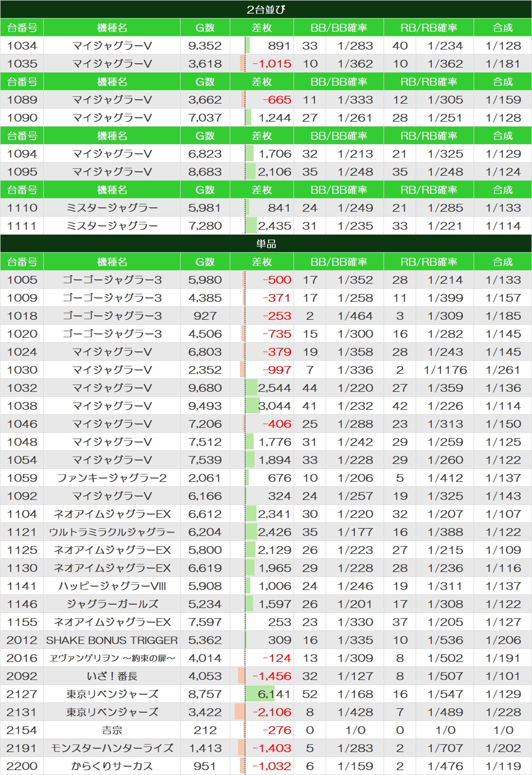Click the RB rate 1/1176

pos(445,370)
